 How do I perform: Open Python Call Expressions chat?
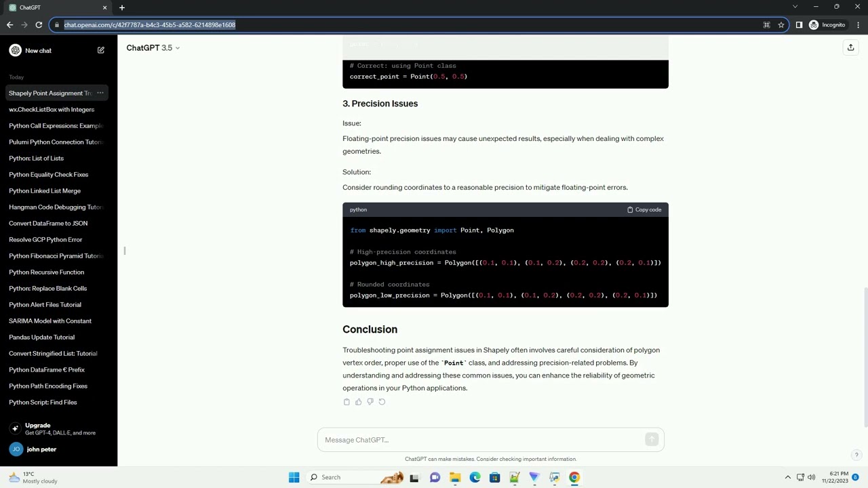(58, 125)
